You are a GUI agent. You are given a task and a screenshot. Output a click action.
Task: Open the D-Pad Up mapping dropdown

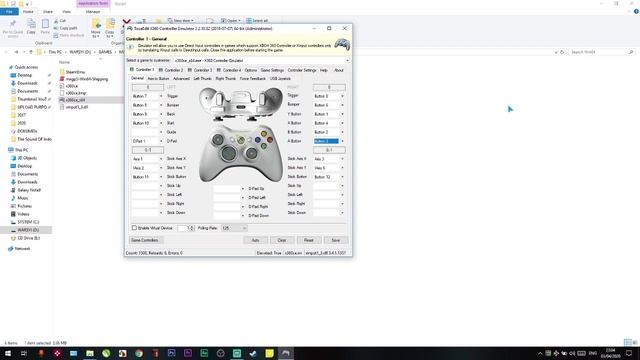coord(242,189)
